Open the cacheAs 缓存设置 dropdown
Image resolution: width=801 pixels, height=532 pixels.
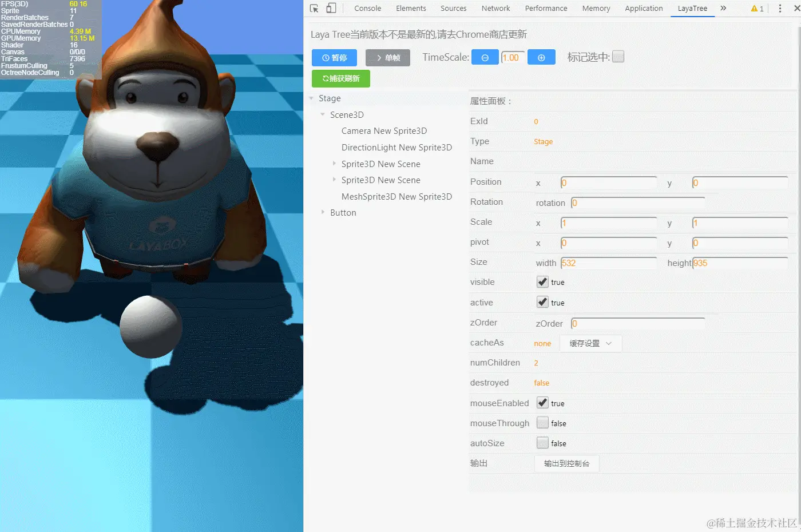click(x=590, y=343)
